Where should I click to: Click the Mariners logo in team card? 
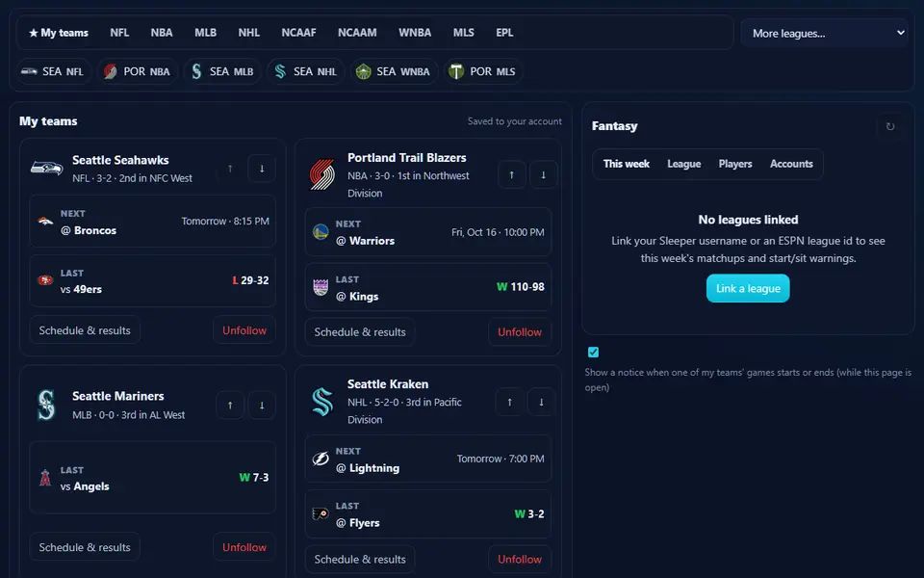coord(46,406)
